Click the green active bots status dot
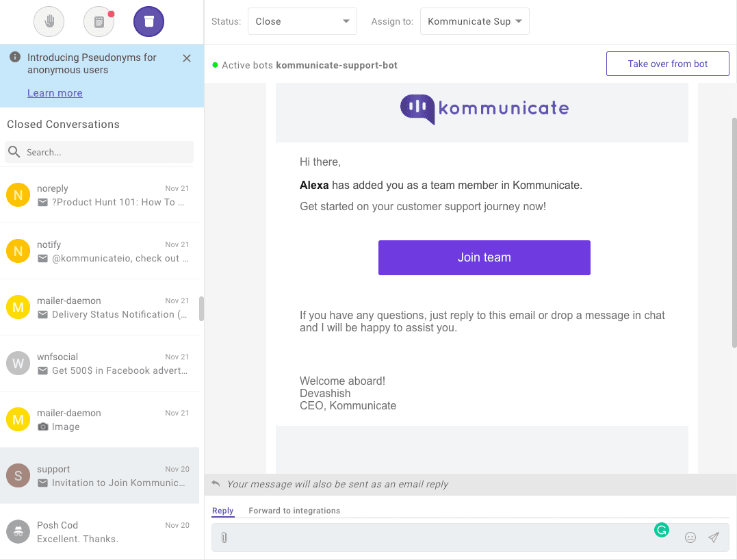The image size is (737, 560). (216, 65)
